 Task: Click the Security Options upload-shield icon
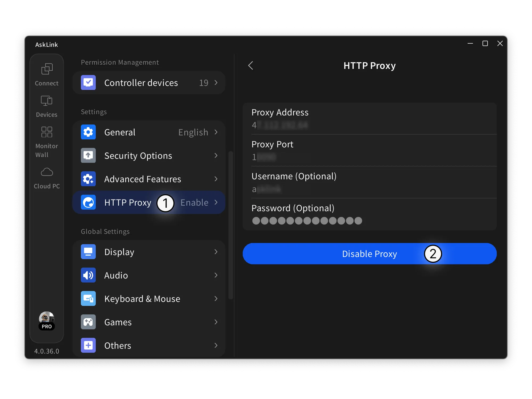(88, 155)
